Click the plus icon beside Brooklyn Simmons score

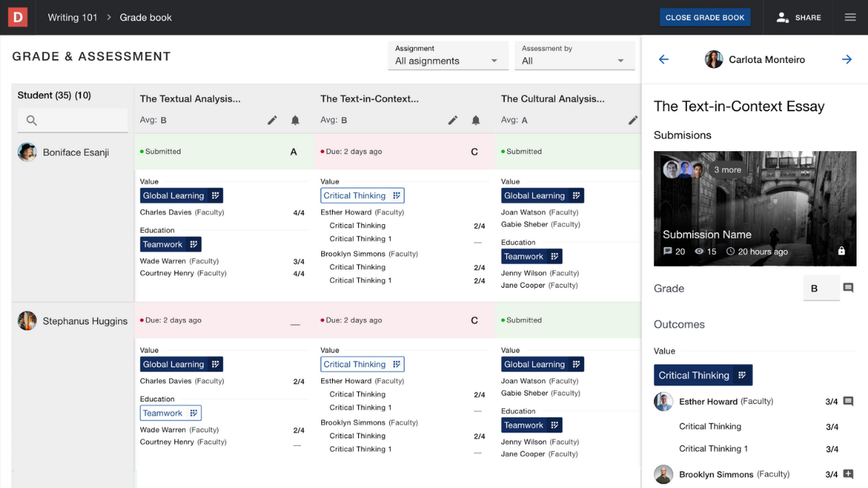[x=848, y=474]
